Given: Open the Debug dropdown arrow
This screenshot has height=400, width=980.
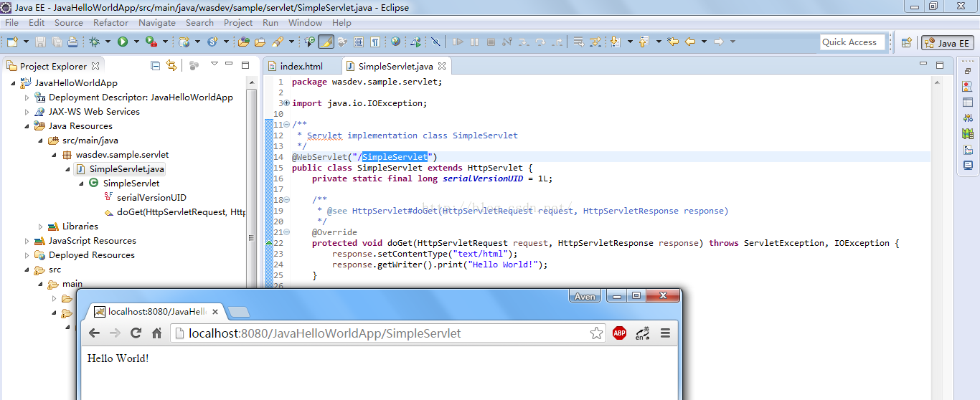Looking at the screenshot, I should (108, 42).
